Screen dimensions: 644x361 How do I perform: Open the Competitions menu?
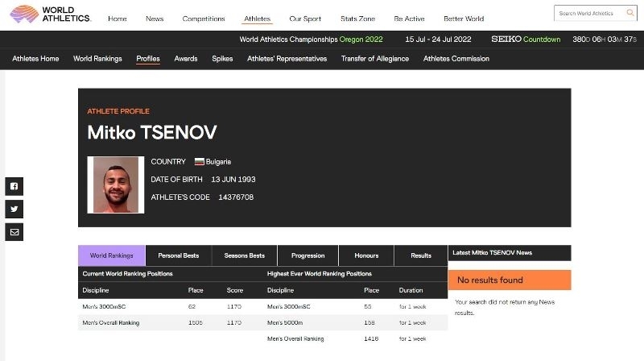pyautogui.click(x=204, y=19)
